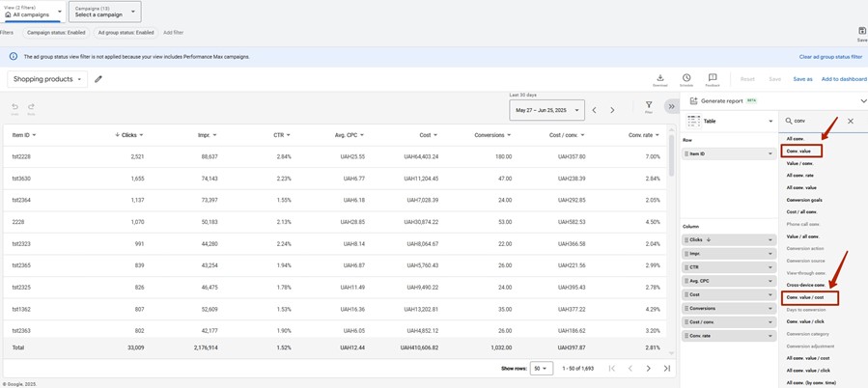Clear the metric search with X icon

(x=851, y=122)
